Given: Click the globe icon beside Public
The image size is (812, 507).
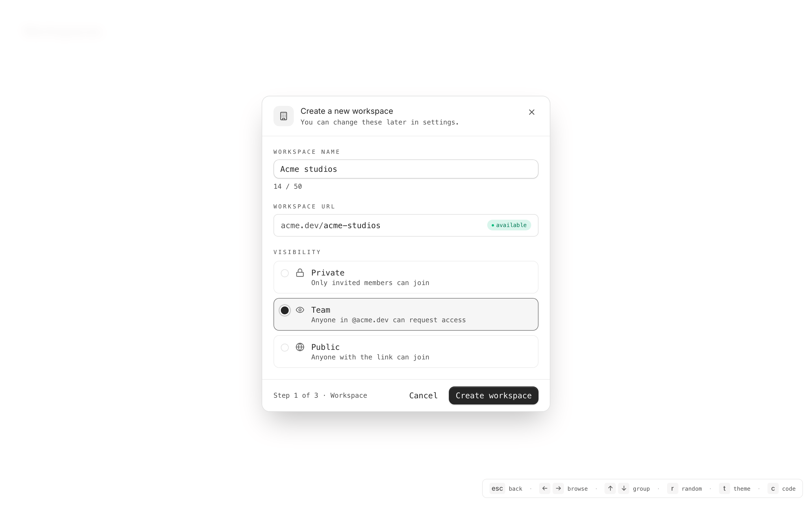Looking at the screenshot, I should point(300,347).
